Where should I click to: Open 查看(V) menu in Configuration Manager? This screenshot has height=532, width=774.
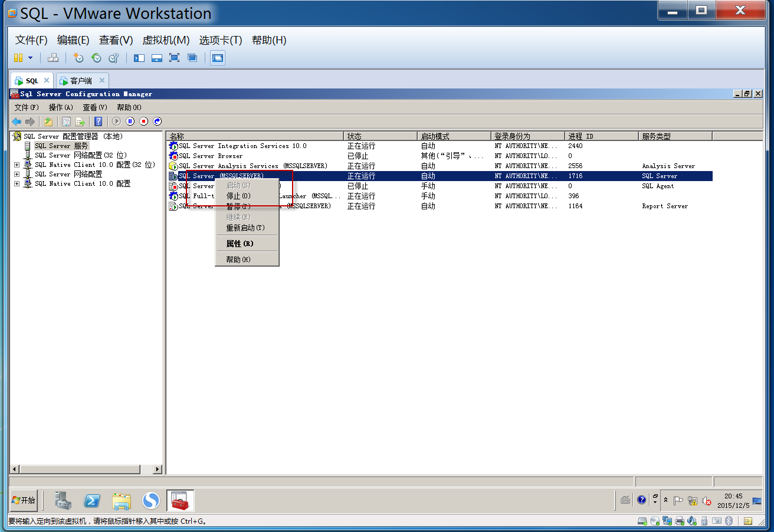95,107
